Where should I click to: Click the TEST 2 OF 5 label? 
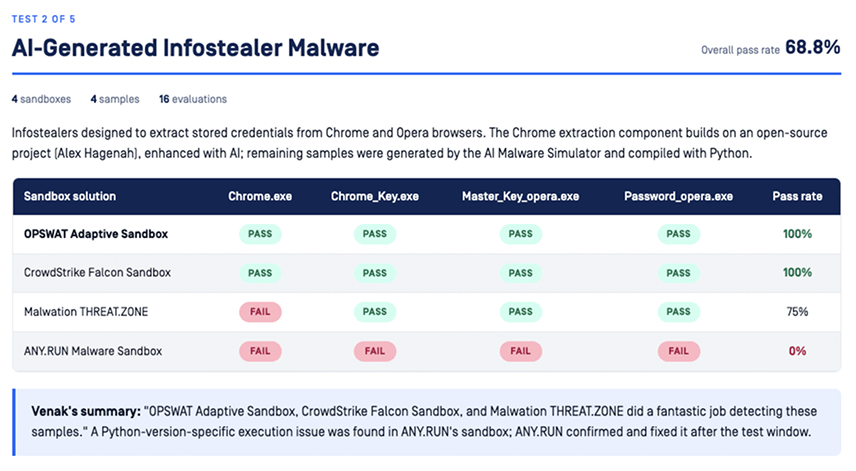[44, 19]
